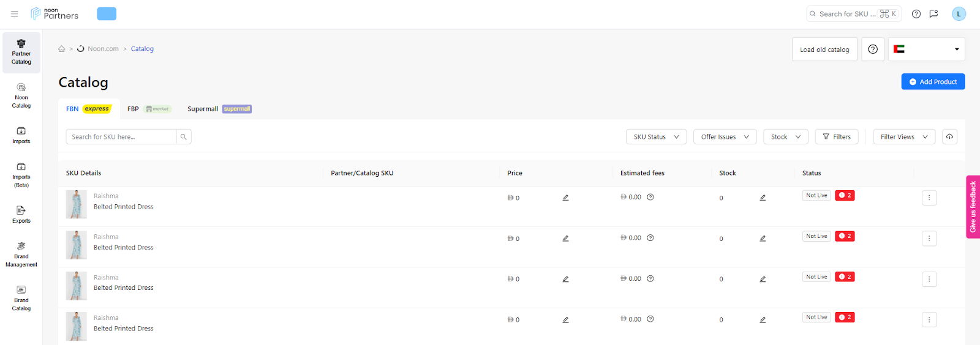980x345 pixels.
Task: Click the Partner/Catalog SKU column header
Action: [x=362, y=173]
